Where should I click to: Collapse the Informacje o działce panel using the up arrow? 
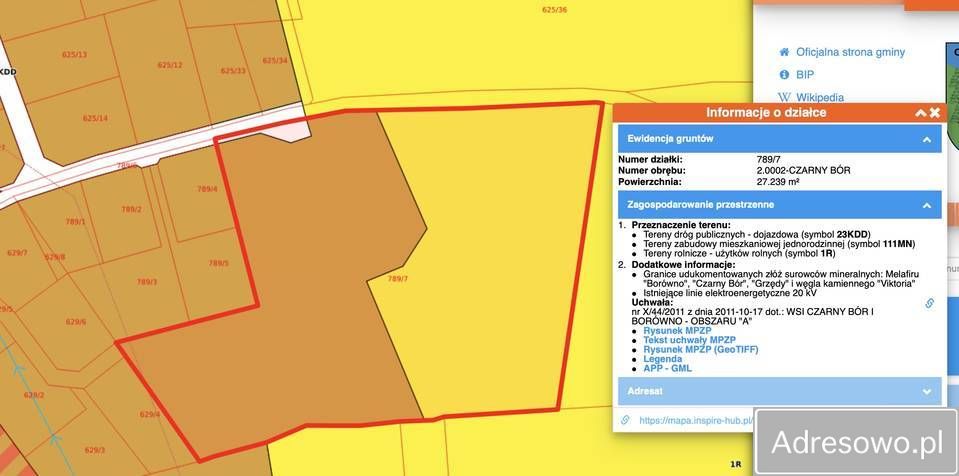920,113
